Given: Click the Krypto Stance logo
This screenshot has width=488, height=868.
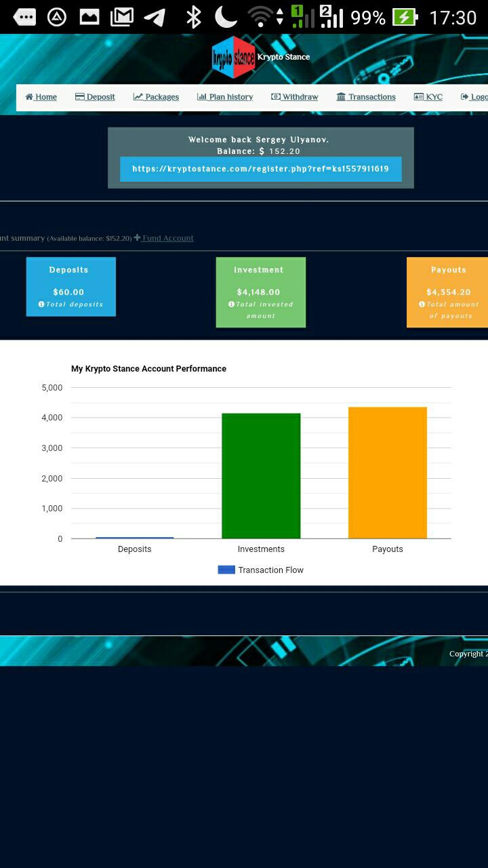Looking at the screenshot, I should tap(234, 57).
